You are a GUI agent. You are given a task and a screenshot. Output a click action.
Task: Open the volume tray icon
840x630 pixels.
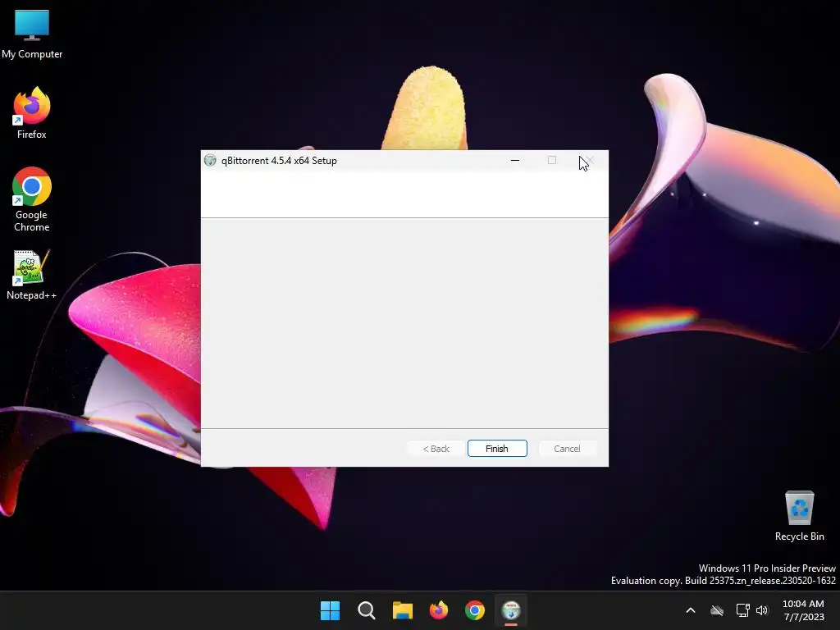coord(762,610)
